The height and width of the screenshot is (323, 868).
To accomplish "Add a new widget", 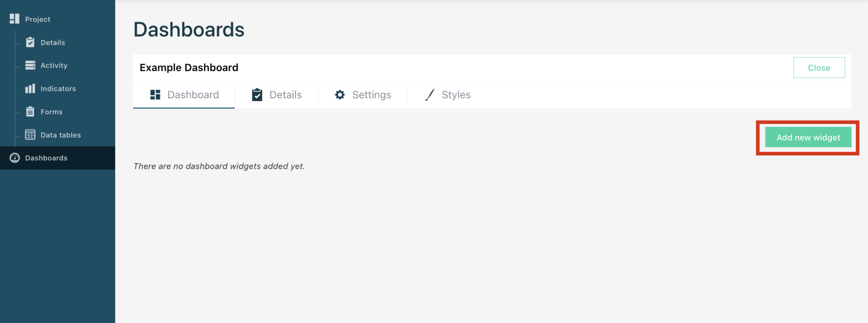I will 808,138.
